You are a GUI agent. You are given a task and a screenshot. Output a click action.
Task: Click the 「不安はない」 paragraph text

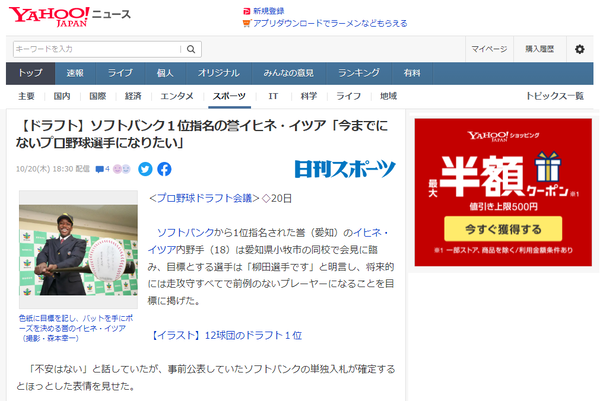(205, 377)
